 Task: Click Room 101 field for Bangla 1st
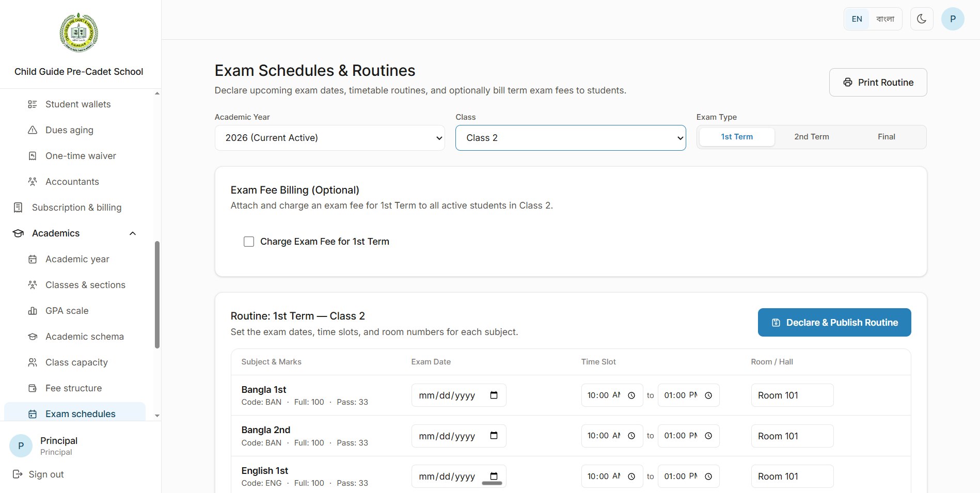pyautogui.click(x=792, y=395)
